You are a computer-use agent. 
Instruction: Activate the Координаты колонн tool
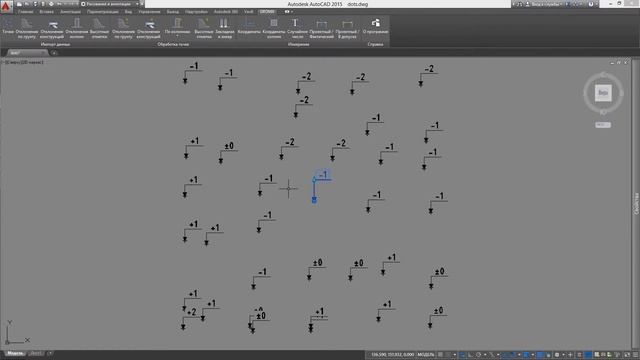pos(273,28)
